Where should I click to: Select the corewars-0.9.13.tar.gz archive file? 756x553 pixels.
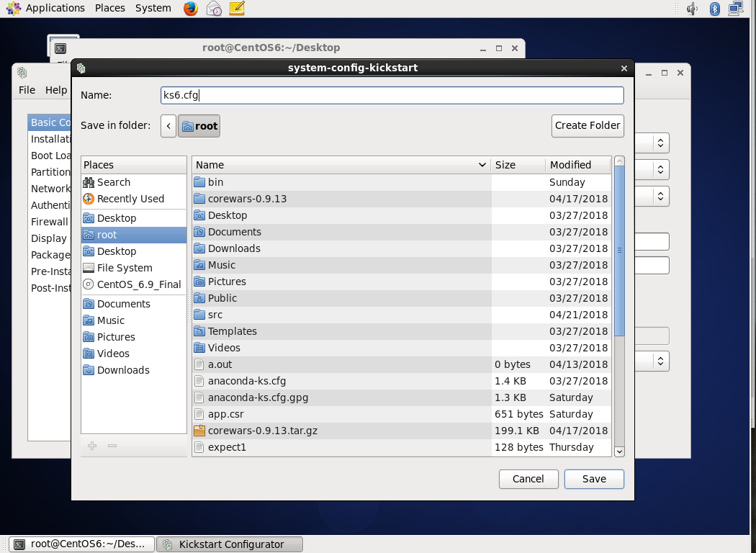point(401,431)
